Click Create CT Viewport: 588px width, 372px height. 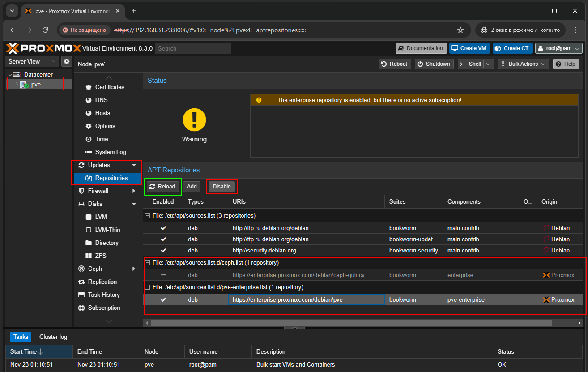512,48
